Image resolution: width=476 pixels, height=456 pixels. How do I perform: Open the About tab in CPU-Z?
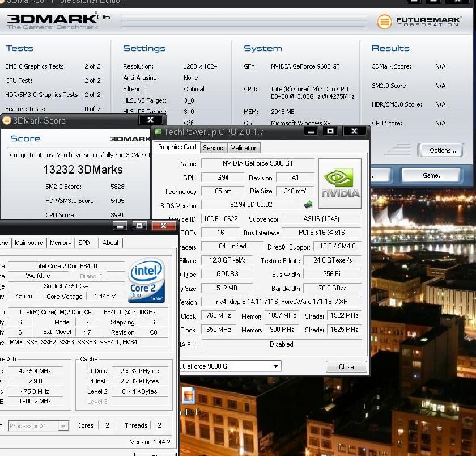pyautogui.click(x=110, y=243)
